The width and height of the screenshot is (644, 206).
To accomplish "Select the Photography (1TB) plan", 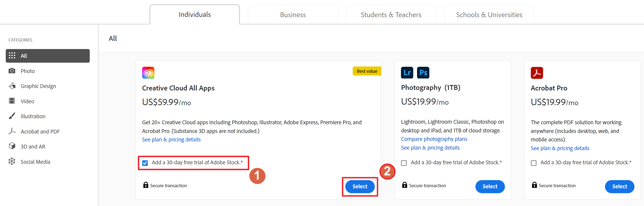I will pos(490,187).
